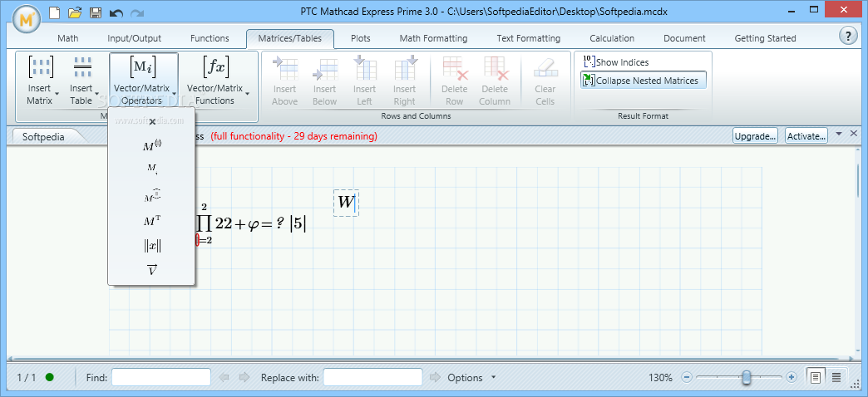Click into the Replace with input field
Image resolution: width=868 pixels, height=397 pixels.
coord(372,378)
